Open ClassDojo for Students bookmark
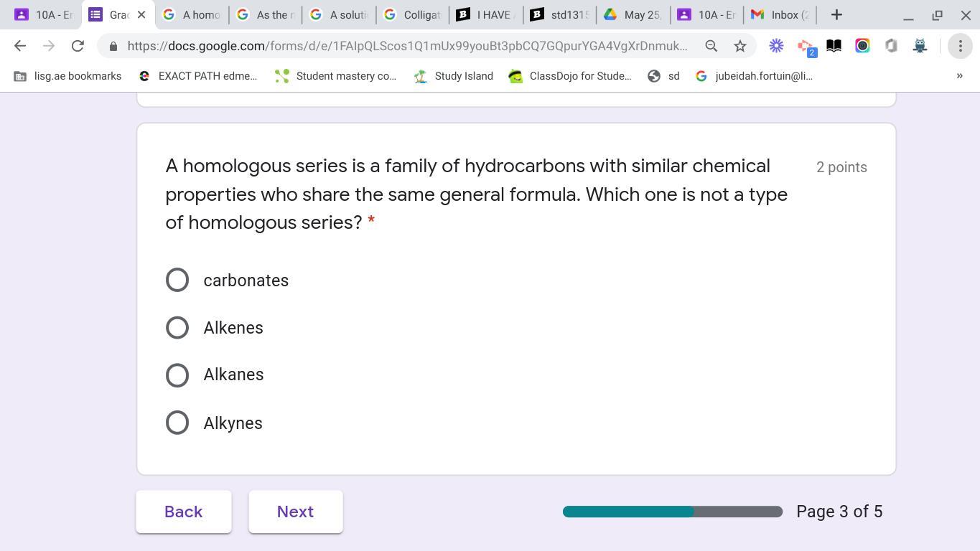Image resolution: width=980 pixels, height=551 pixels. [570, 76]
